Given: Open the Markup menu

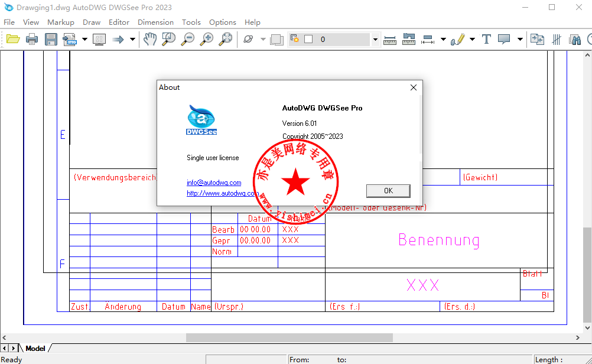Looking at the screenshot, I should coord(61,22).
